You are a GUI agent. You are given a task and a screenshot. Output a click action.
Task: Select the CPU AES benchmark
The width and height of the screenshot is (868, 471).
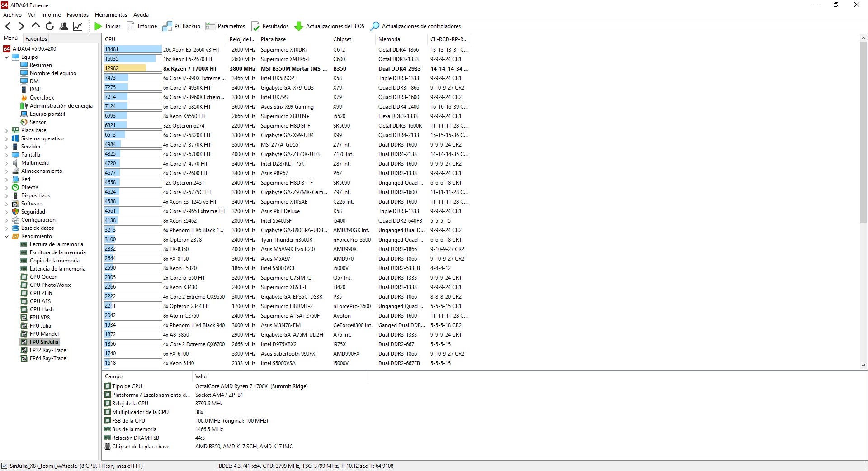tap(36, 301)
